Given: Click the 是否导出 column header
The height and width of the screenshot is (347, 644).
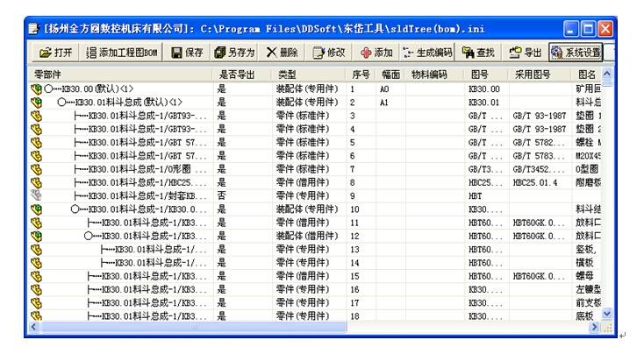Looking at the screenshot, I should click(x=243, y=74).
